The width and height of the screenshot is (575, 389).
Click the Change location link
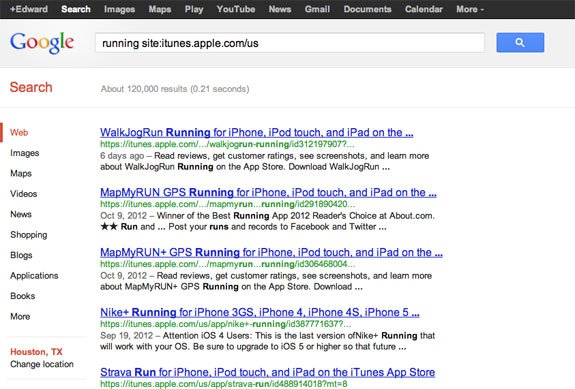pyautogui.click(x=42, y=364)
